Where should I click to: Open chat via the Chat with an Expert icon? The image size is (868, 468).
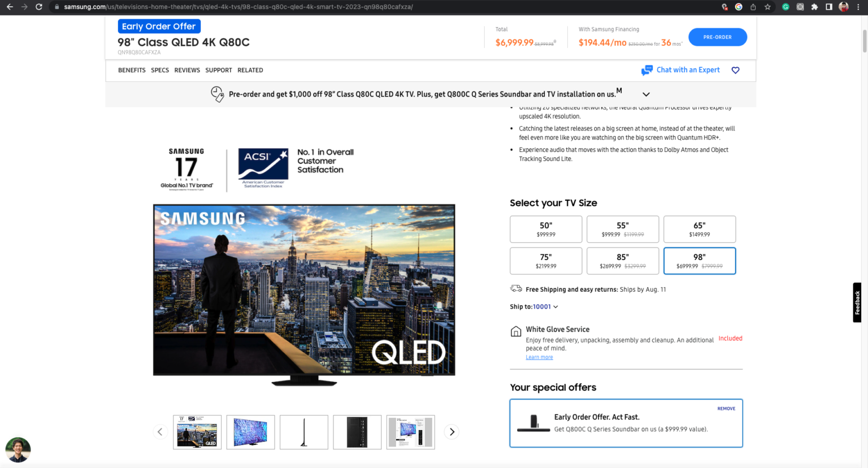tap(646, 70)
